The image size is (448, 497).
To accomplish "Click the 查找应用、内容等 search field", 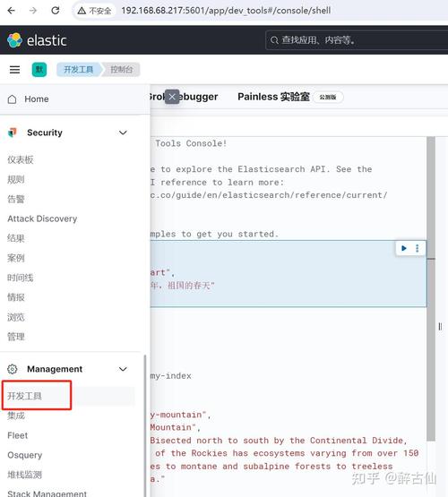I will 357,40.
